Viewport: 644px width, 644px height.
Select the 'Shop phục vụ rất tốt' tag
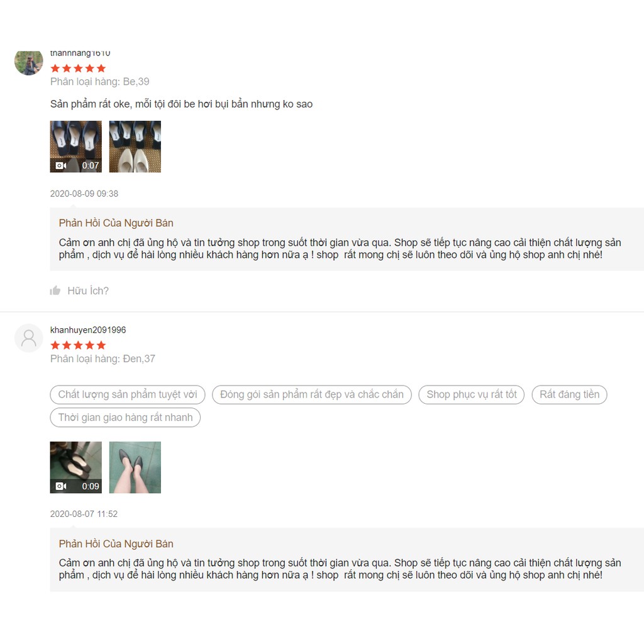coord(472,395)
